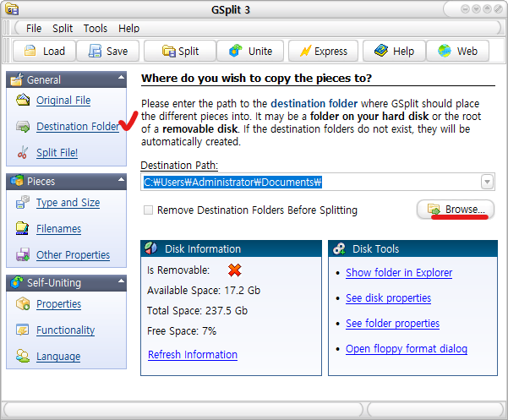The width and height of the screenshot is (508, 420).
Task: Click the Filenames folder icon
Action: 22,228
